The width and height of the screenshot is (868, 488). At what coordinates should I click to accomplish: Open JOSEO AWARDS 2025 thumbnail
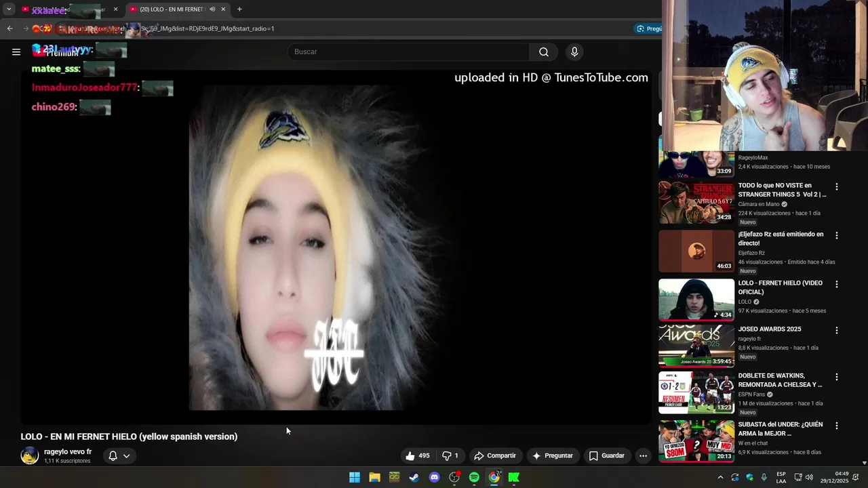(x=696, y=346)
